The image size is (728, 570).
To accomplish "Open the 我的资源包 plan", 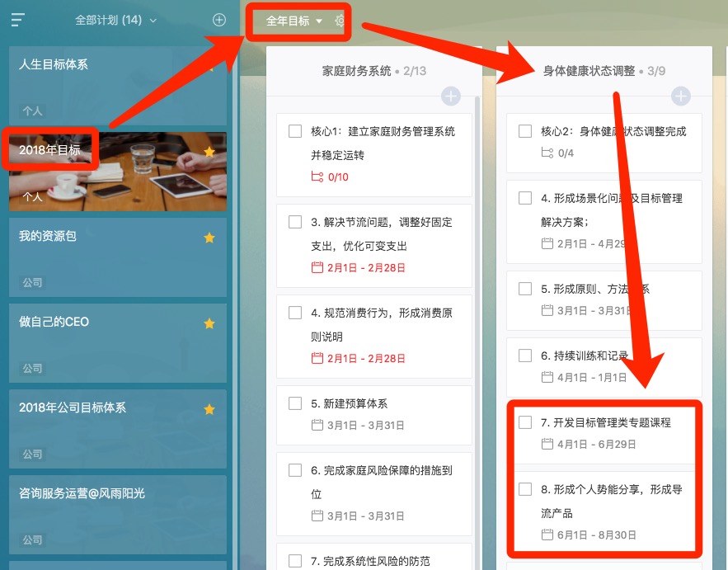I will (118, 257).
